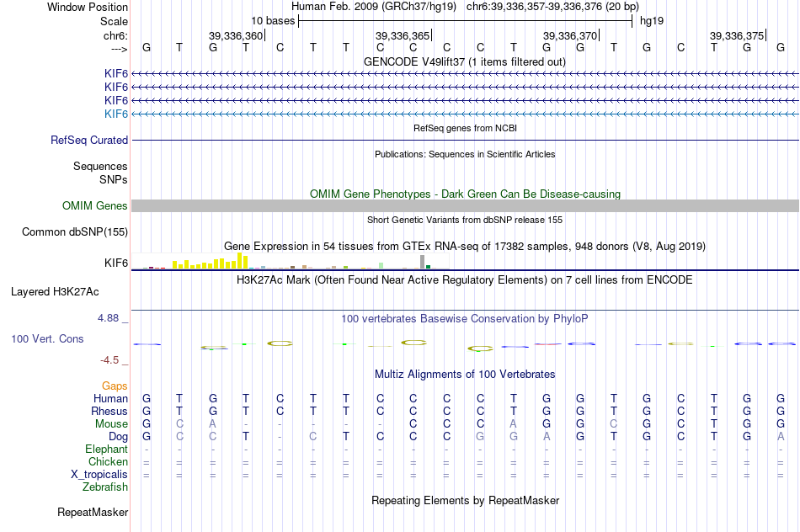Screen dimensions: 800x532
Task: Click the 10 bases scale label
Action: 273,21
